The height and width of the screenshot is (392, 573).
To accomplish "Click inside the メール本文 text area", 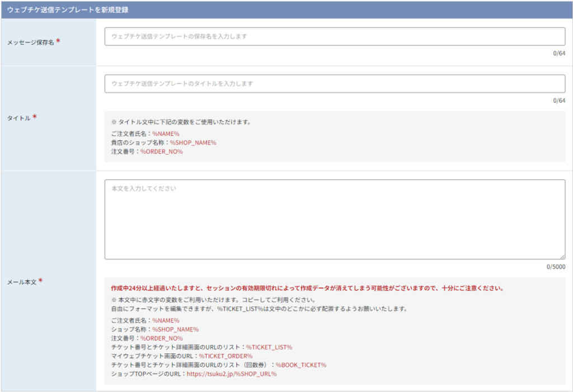I will [335, 220].
